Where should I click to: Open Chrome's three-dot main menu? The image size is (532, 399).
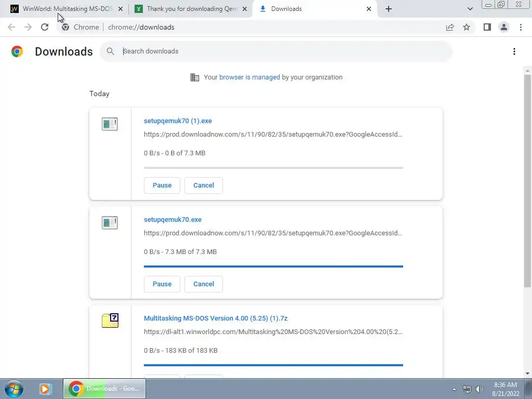coord(521,27)
